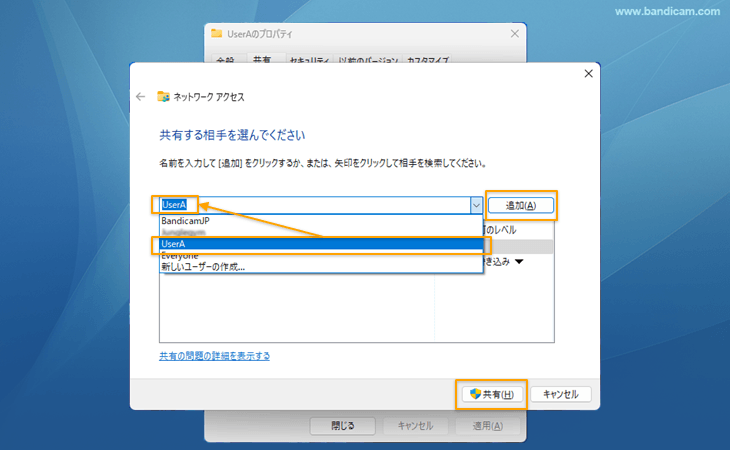
Task: Select Everyone from the dropdown list
Action: pos(321,255)
